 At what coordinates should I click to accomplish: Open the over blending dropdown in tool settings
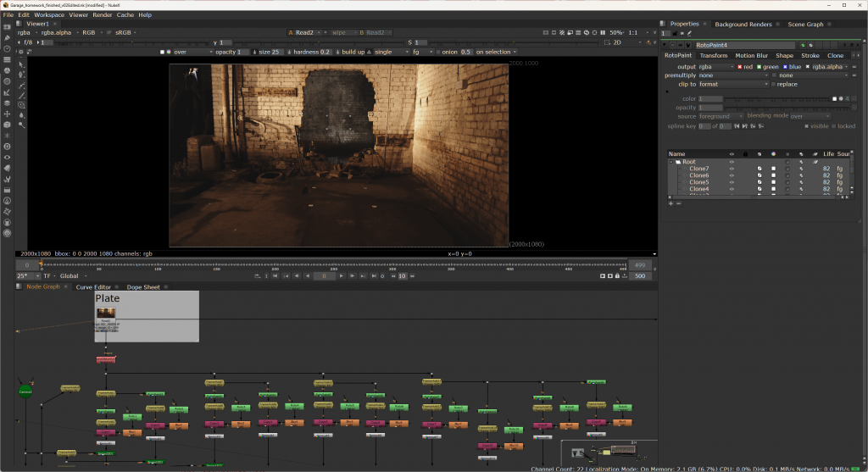click(x=192, y=52)
